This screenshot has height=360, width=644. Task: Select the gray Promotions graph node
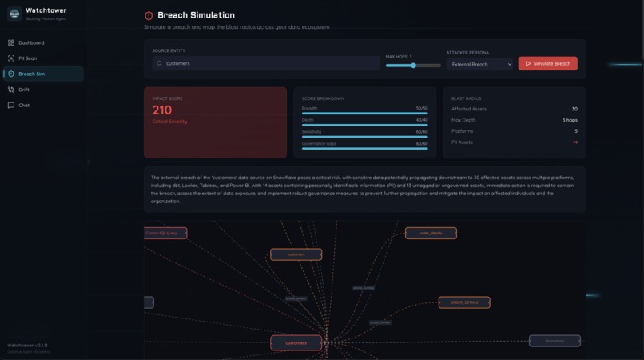coord(555,341)
